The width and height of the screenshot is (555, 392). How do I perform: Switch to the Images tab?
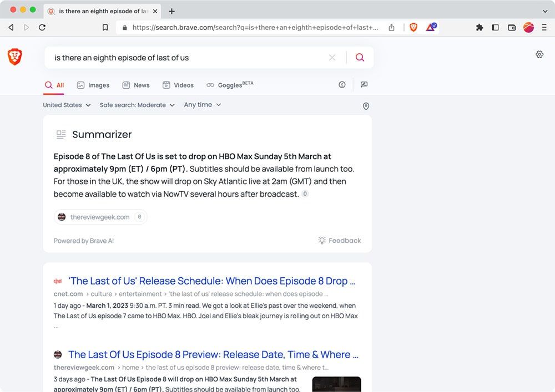pos(93,85)
